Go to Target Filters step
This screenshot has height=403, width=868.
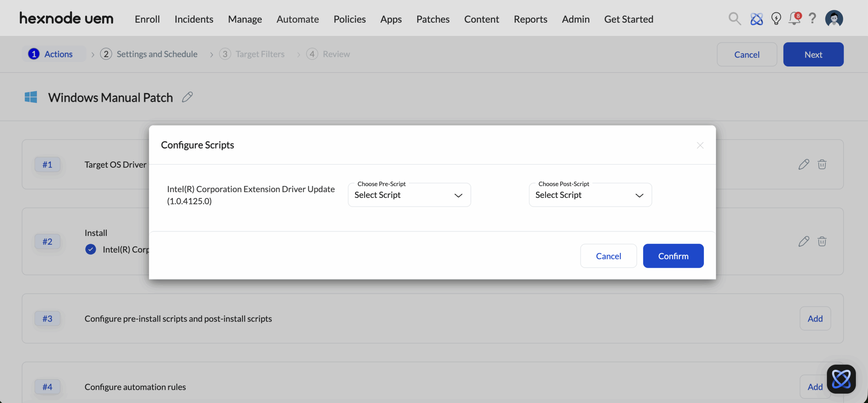coord(252,54)
